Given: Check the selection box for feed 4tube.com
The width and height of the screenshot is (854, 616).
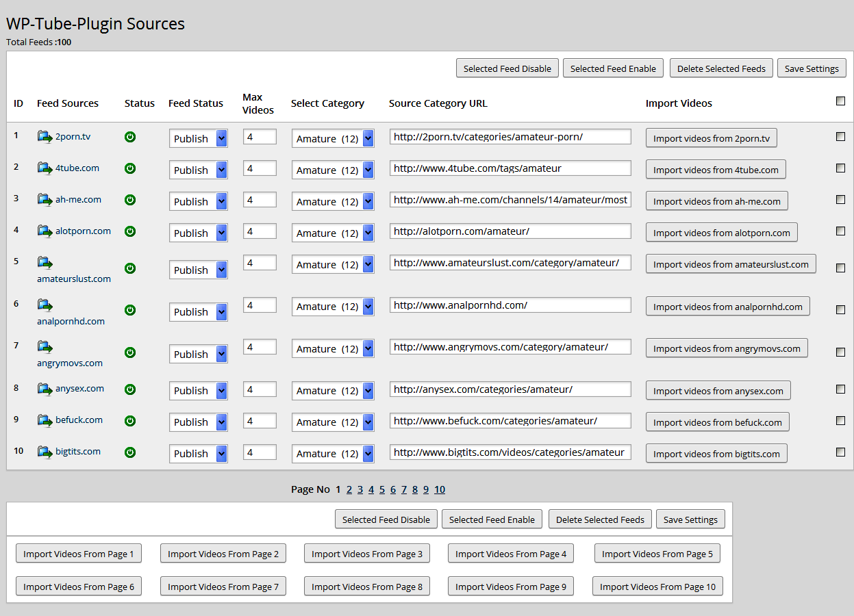Looking at the screenshot, I should coord(840,168).
